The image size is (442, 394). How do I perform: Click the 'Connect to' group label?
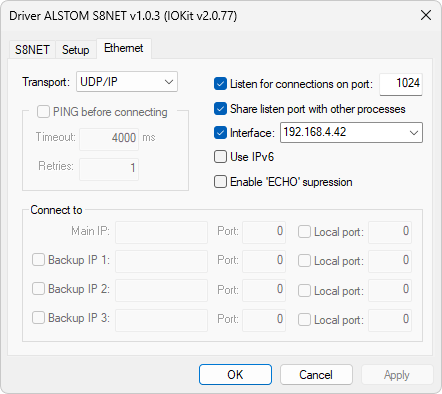coord(56,210)
